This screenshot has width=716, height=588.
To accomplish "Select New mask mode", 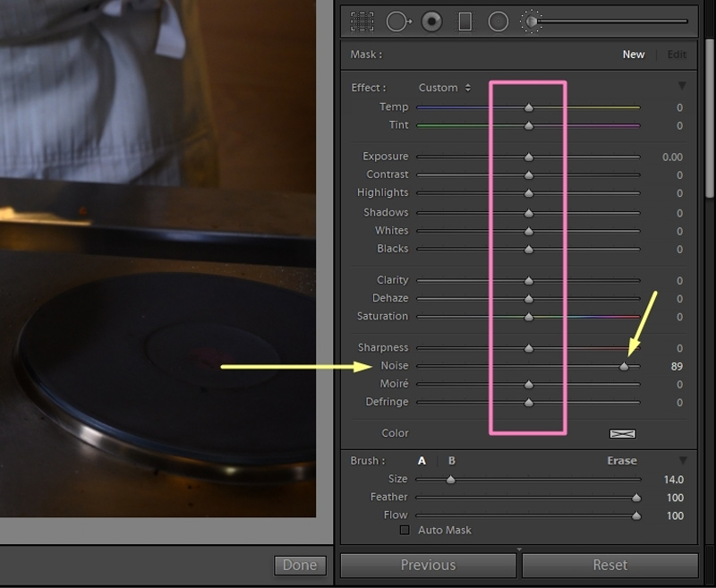I will coord(633,55).
